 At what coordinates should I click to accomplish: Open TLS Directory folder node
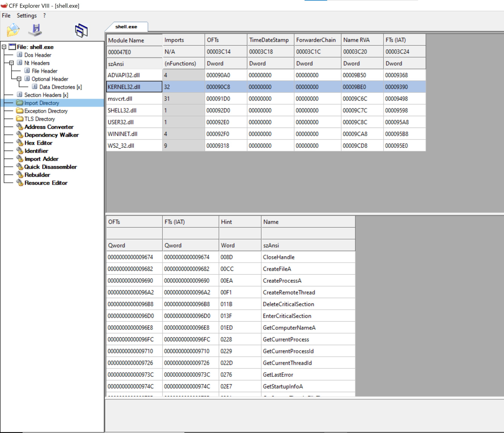coord(40,119)
